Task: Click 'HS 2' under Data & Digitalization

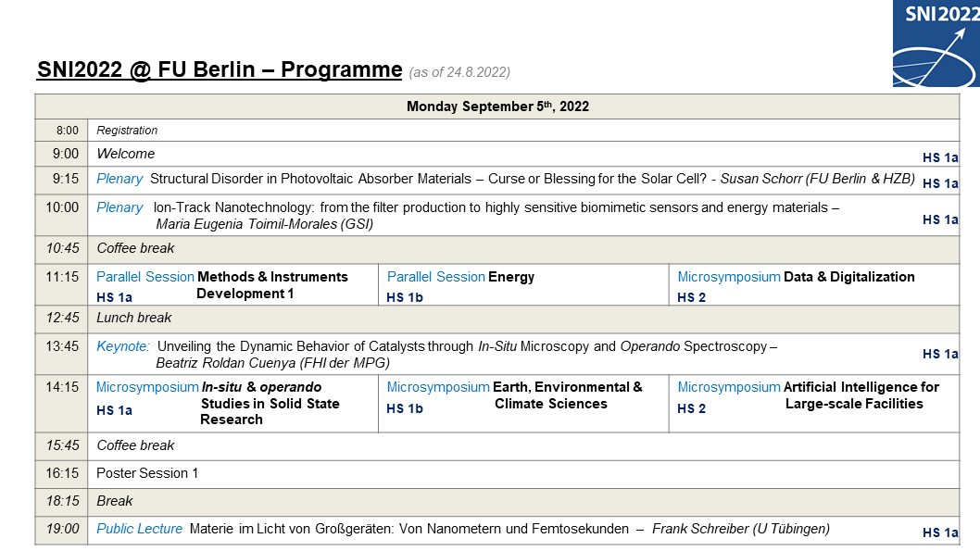Action: 691,298
